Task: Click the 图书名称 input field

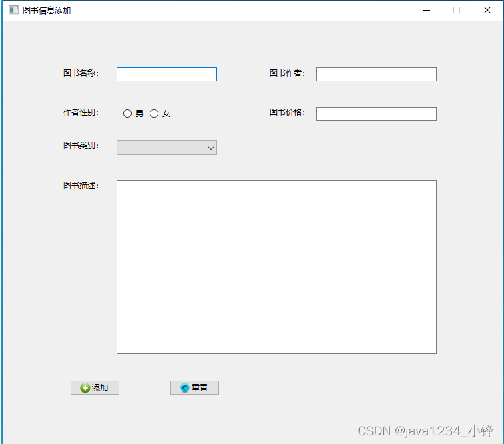Action: 166,74
